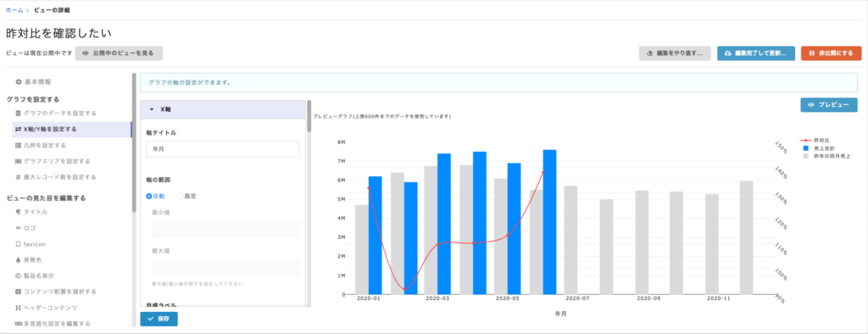868x334 pixels.
Task: Select the 指定 axis range radio button
Action: point(181,196)
